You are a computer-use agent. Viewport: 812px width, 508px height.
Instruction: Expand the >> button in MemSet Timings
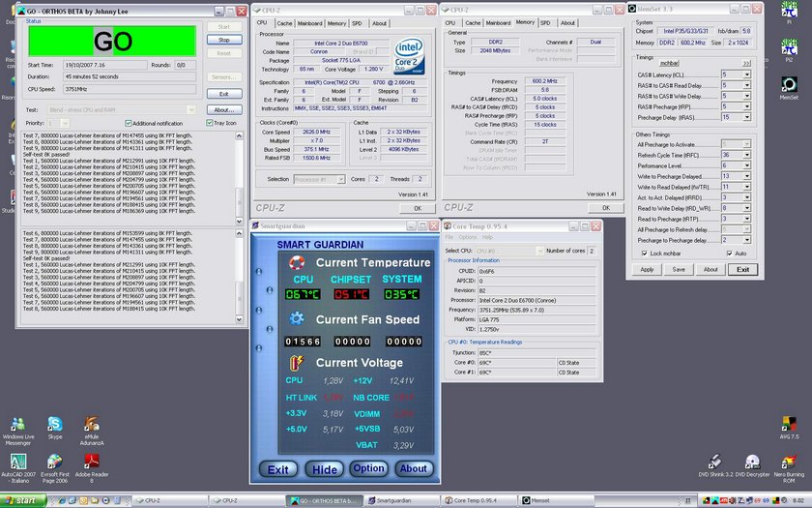tap(746, 63)
